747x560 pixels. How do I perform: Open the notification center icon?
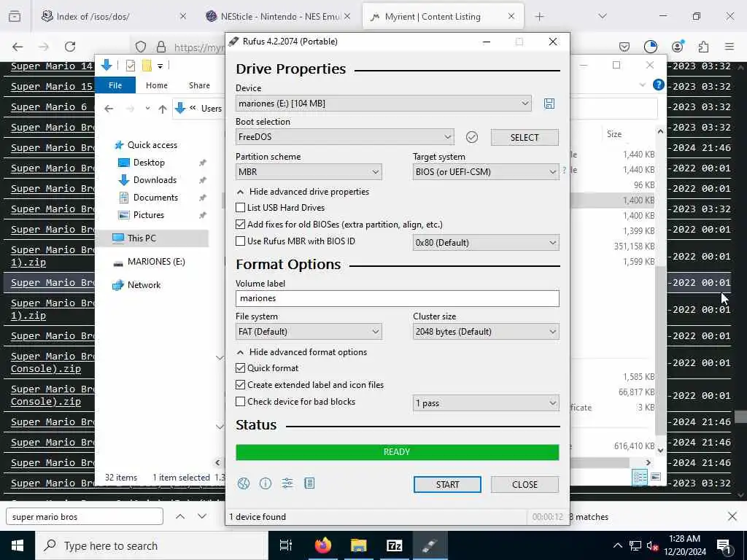(x=724, y=545)
